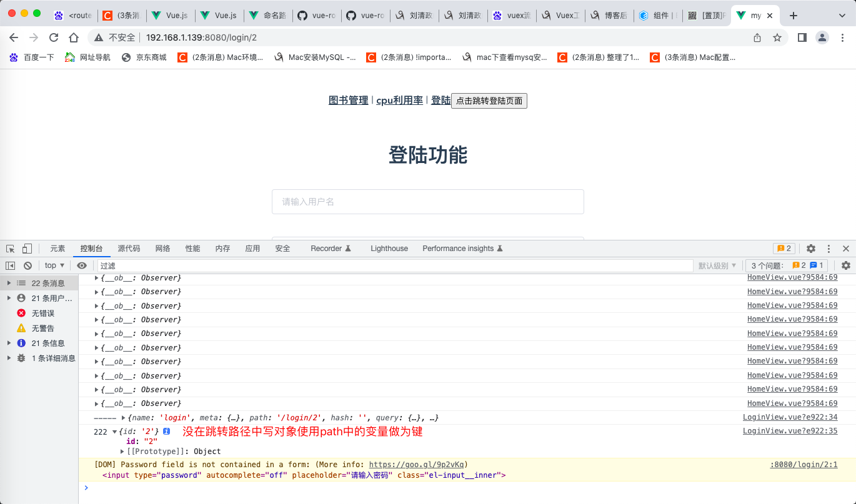856x504 pixels.
Task: Open the browser side panel
Action: (x=802, y=37)
